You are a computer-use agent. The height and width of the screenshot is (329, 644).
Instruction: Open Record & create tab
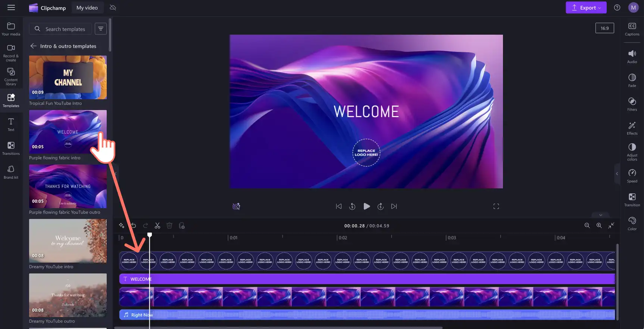click(11, 53)
